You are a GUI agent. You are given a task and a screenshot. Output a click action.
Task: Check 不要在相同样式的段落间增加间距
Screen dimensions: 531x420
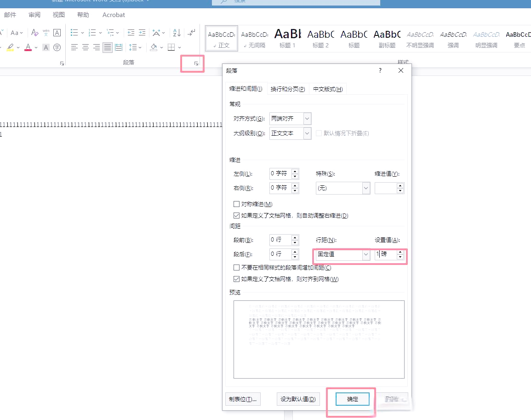(x=236, y=268)
